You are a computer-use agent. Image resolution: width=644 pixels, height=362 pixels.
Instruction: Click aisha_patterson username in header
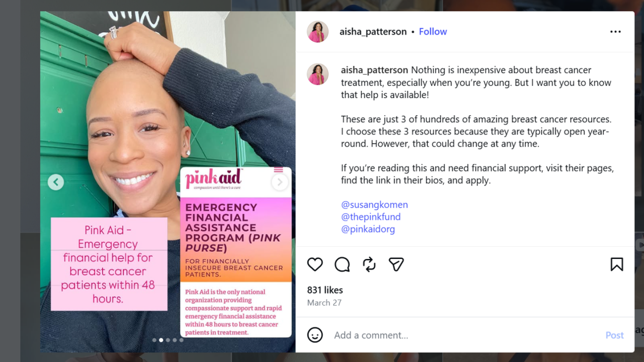[x=373, y=32]
